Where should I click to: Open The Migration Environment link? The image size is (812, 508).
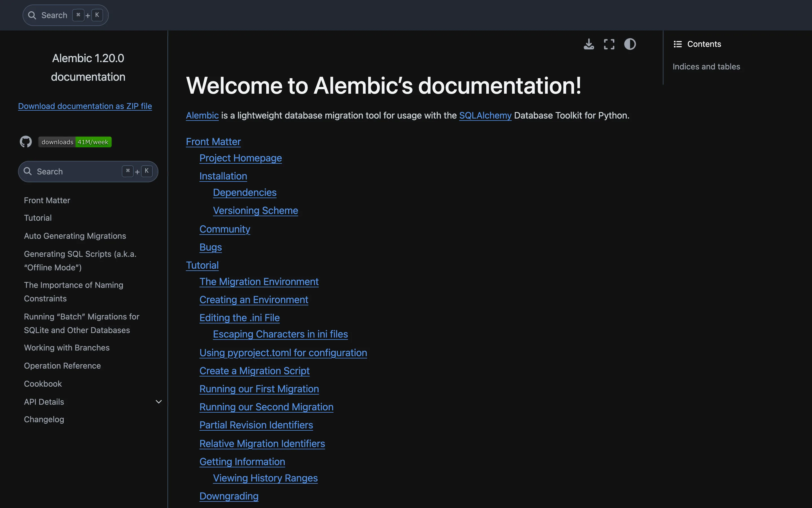259,282
